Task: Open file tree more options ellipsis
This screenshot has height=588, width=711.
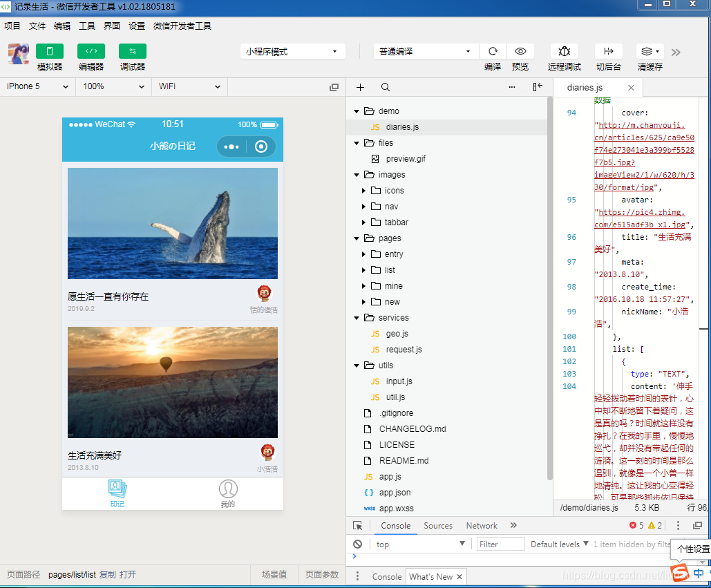Action: [x=512, y=87]
